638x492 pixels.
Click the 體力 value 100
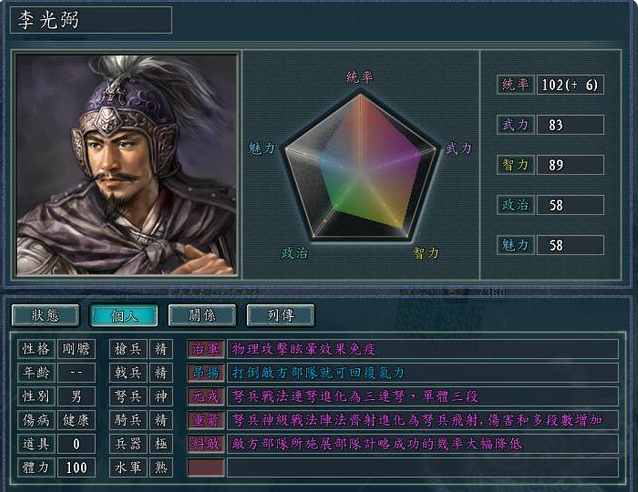[x=76, y=467]
